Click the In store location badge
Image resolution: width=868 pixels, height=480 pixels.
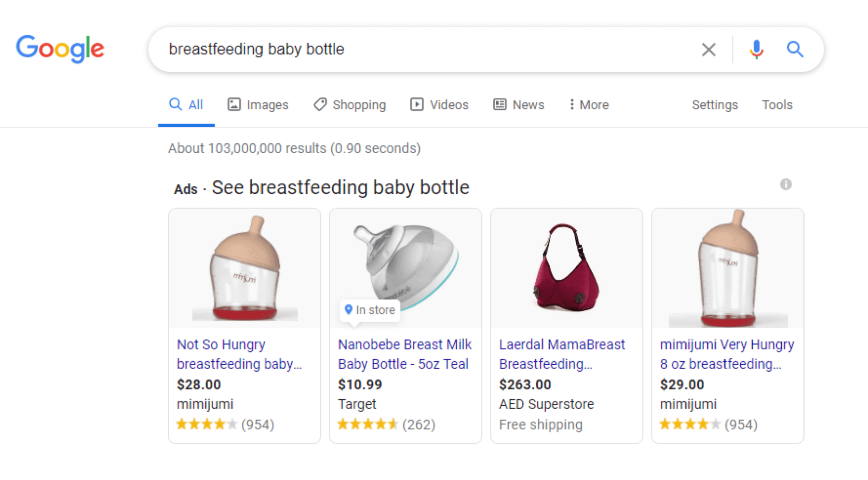coord(370,310)
